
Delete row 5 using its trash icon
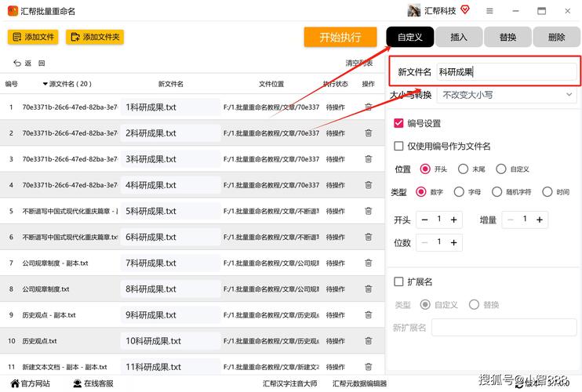(369, 211)
